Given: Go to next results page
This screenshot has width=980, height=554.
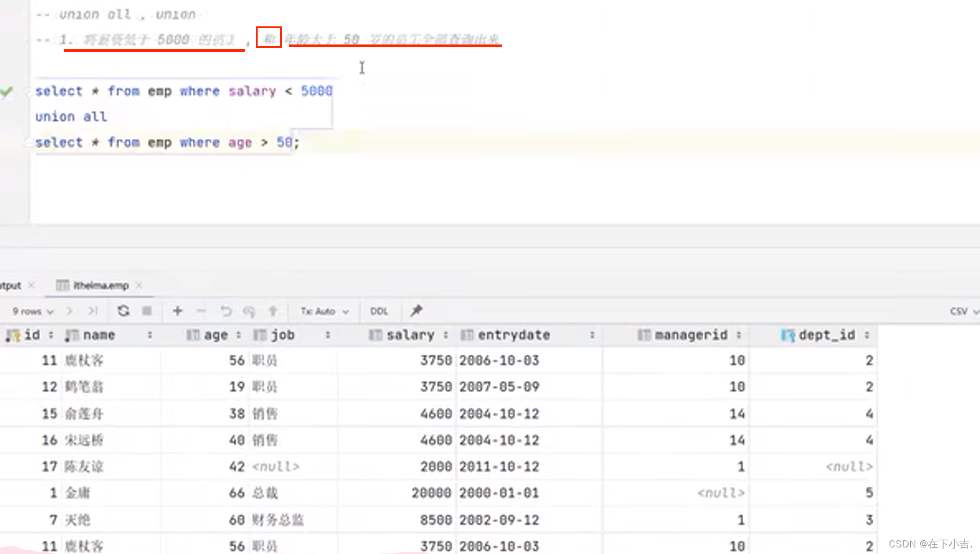Looking at the screenshot, I should [69, 311].
